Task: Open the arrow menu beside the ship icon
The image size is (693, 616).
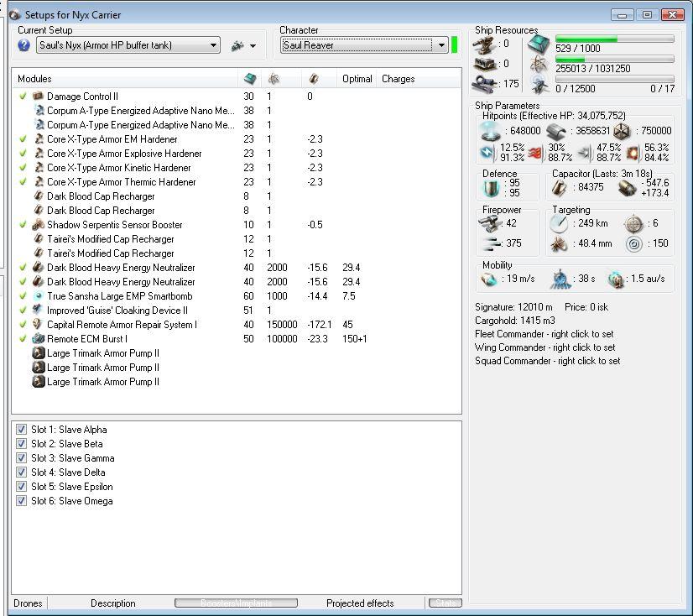Action: coord(253,45)
